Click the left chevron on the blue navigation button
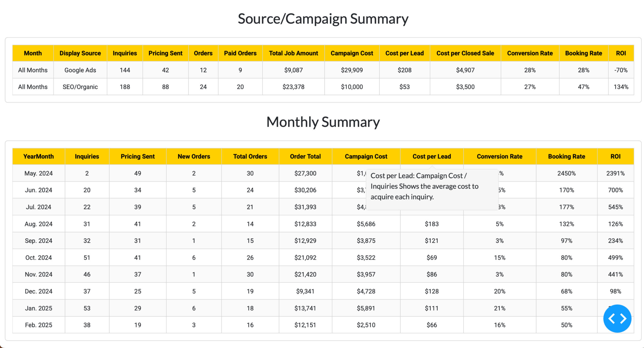The width and height of the screenshot is (644, 348). pos(612,318)
